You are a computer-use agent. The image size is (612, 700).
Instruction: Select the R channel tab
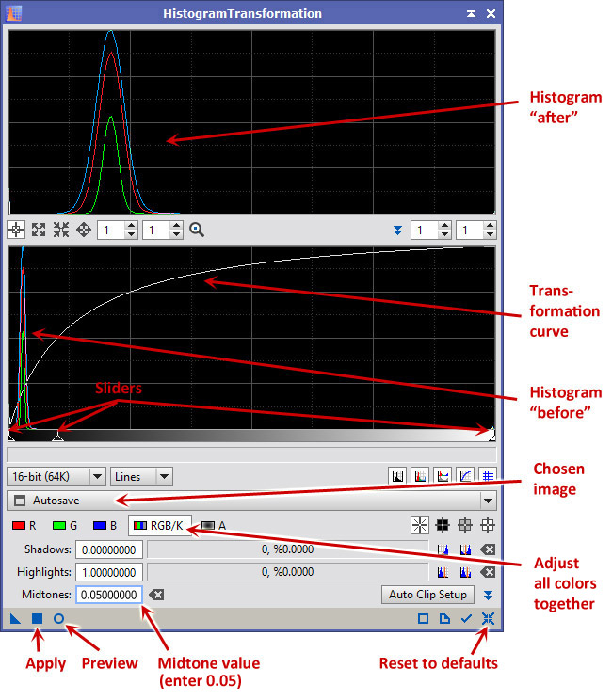click(24, 526)
